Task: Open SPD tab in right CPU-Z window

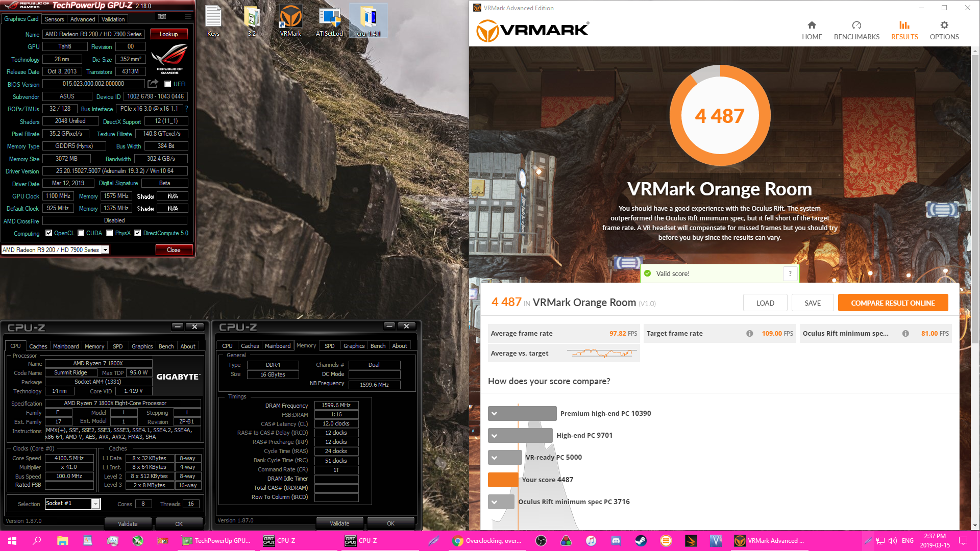Action: (x=330, y=346)
